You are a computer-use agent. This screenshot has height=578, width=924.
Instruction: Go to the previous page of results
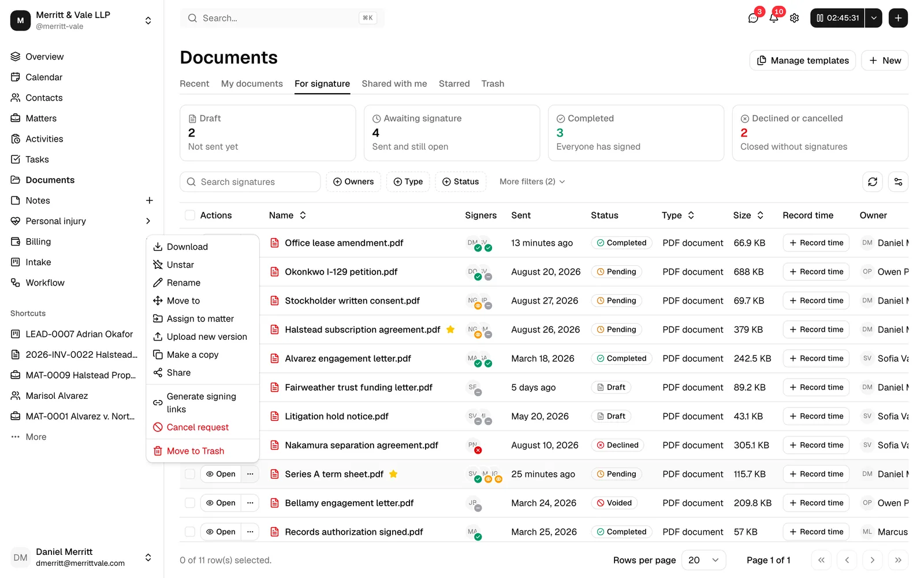coord(847,560)
